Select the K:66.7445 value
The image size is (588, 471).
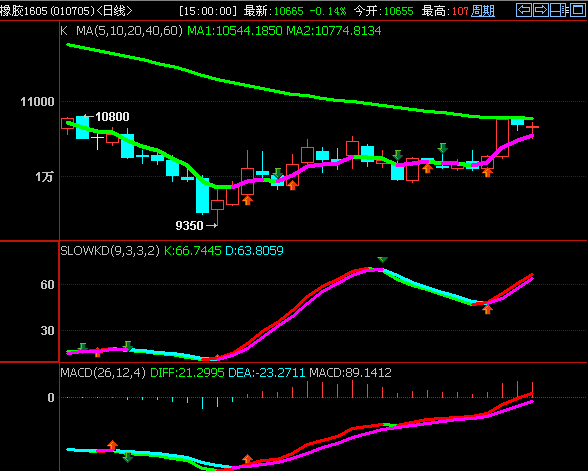(193, 250)
